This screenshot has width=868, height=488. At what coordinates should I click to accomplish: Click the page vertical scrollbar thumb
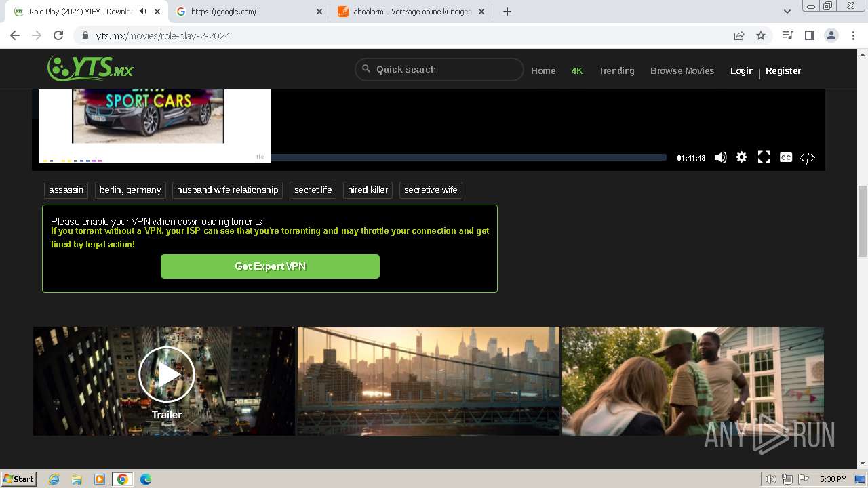pos(863,221)
